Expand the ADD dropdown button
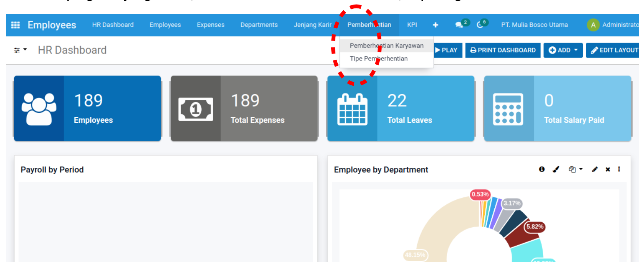The width and height of the screenshot is (644, 264). tap(563, 50)
